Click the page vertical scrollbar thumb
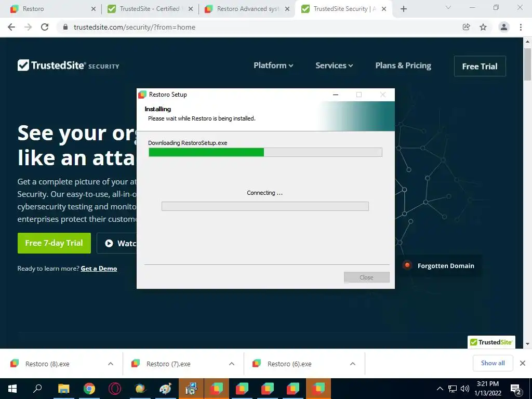Viewport: 532px width, 399px height. pos(527,64)
